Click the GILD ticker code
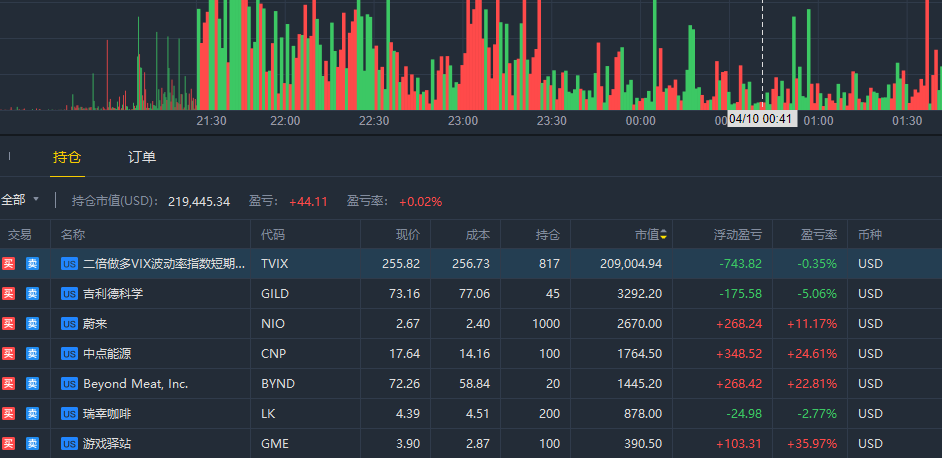The image size is (942, 458). tap(275, 294)
